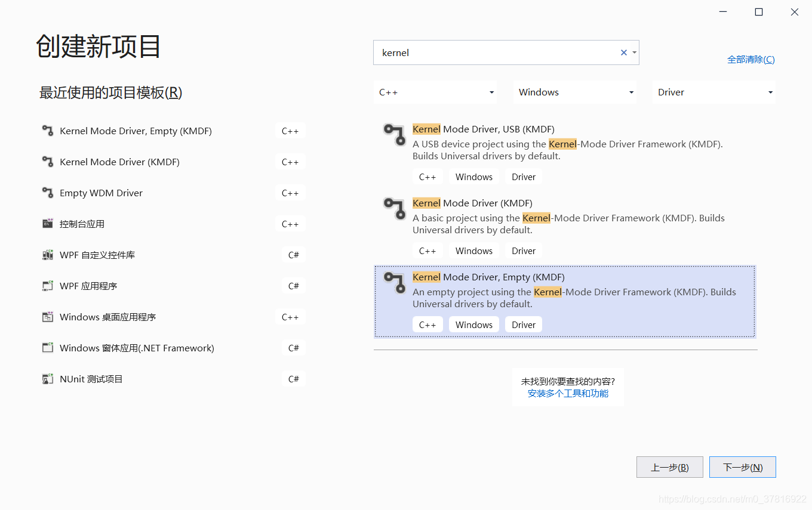Click the C++ badge beside 控制台应用
This screenshot has width=812, height=510.
[x=290, y=224]
